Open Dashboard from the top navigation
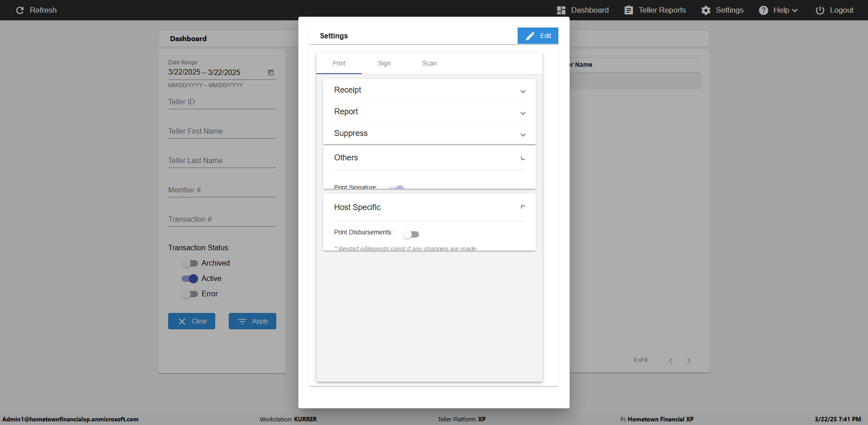Screen dimensions: 868x425 click(583, 10)
